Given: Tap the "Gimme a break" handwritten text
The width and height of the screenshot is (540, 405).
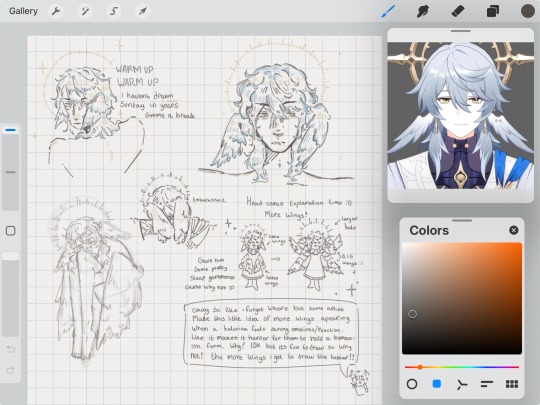Looking at the screenshot, I should [x=170, y=115].
